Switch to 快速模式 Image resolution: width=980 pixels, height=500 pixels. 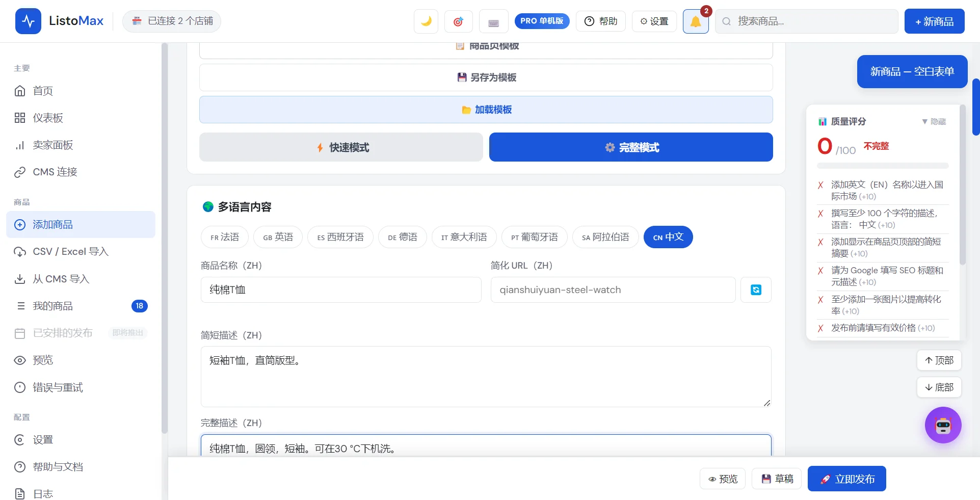[x=341, y=147]
